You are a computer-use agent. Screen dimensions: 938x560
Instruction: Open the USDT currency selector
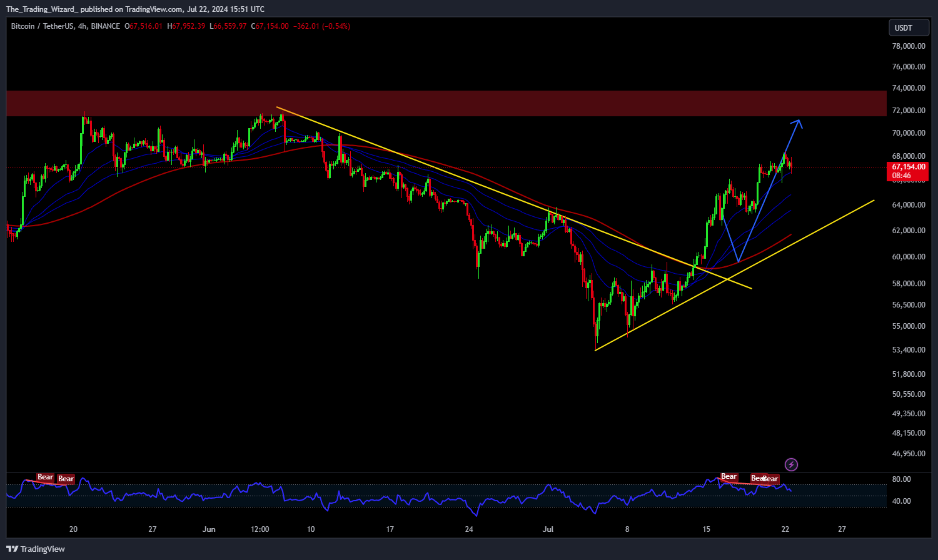tap(909, 27)
